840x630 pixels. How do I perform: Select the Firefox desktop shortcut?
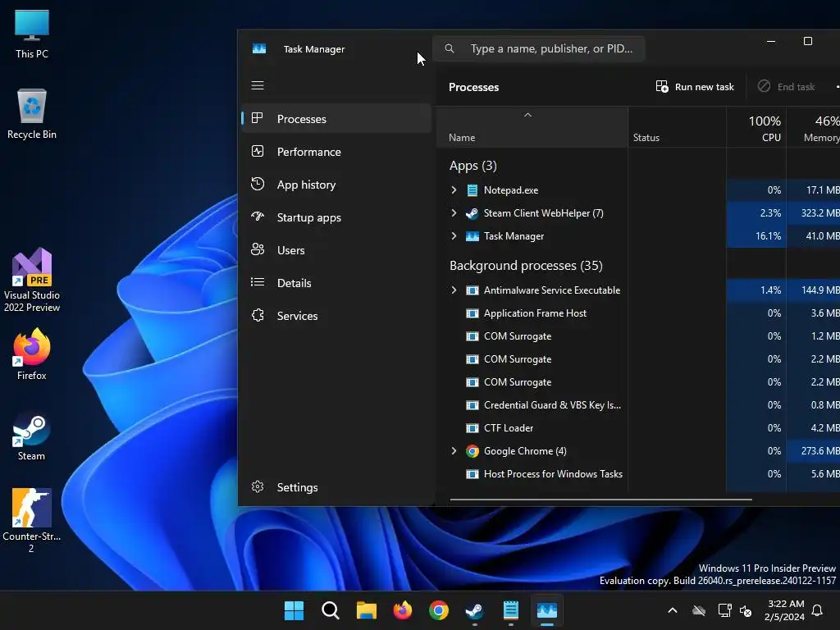32,354
